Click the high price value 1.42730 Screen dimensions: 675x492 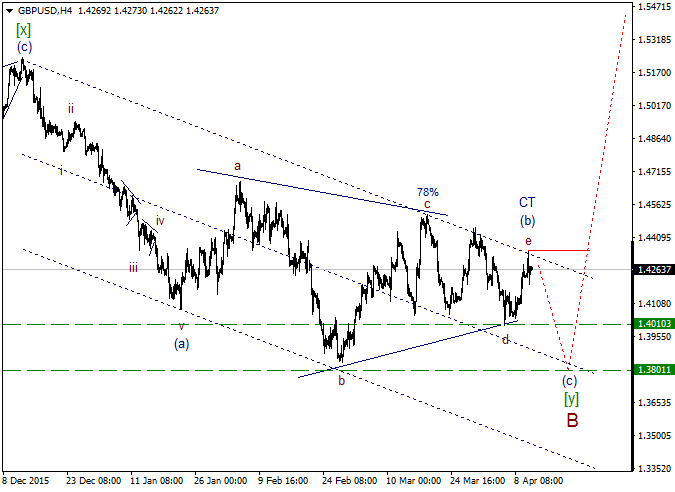130,11
